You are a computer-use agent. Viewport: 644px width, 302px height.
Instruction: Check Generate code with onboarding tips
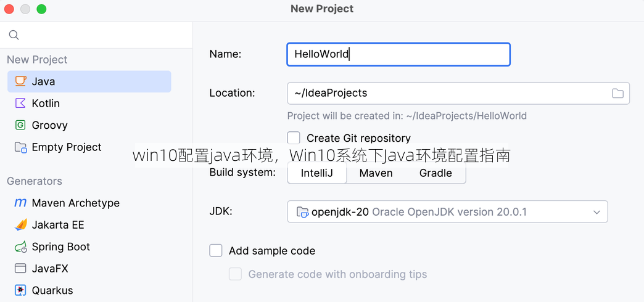coord(236,274)
